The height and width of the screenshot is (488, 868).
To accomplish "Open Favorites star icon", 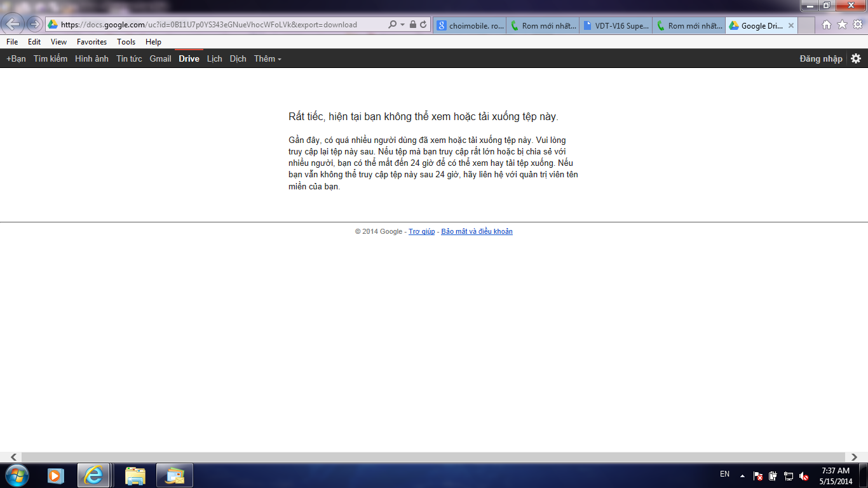I will 842,25.
